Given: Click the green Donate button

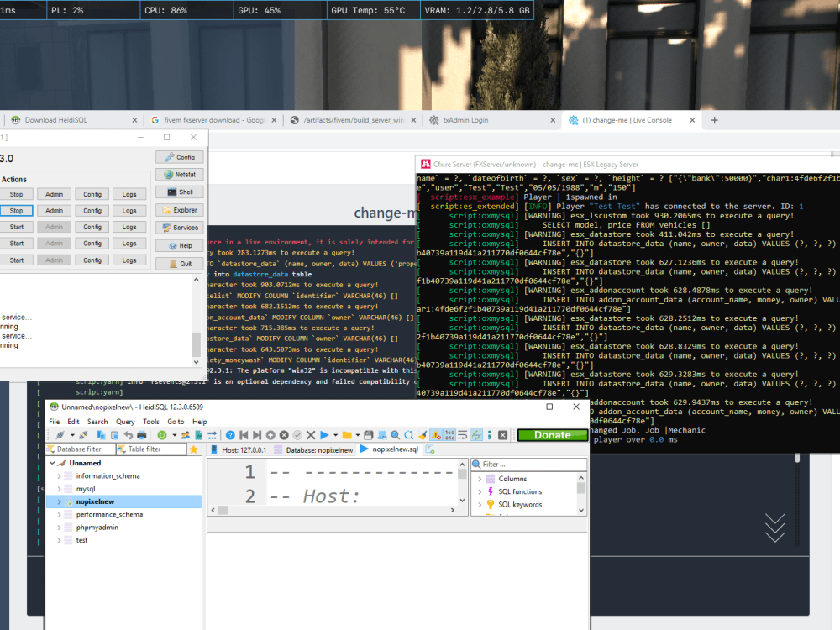Looking at the screenshot, I should coord(552,435).
